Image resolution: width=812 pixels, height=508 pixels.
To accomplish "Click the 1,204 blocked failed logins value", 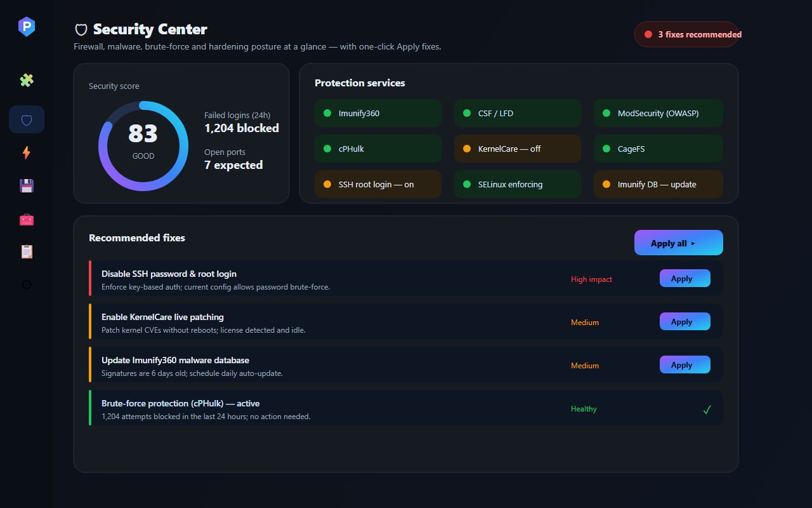I will (242, 128).
